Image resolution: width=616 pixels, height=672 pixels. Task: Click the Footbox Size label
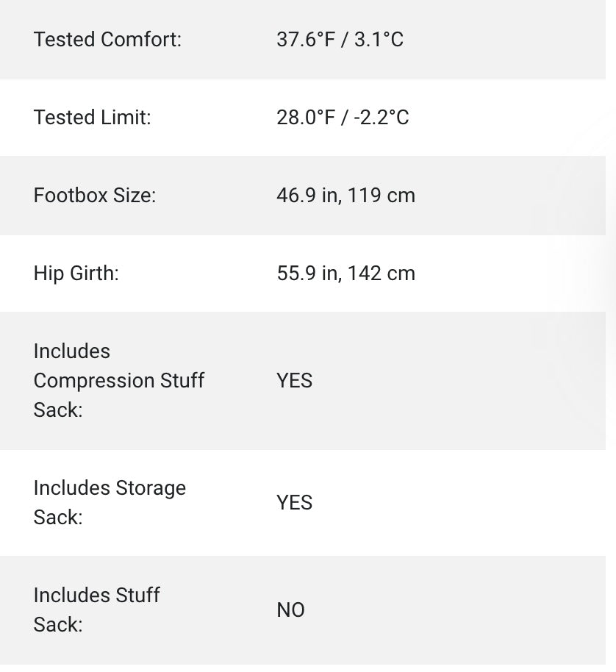tap(95, 196)
